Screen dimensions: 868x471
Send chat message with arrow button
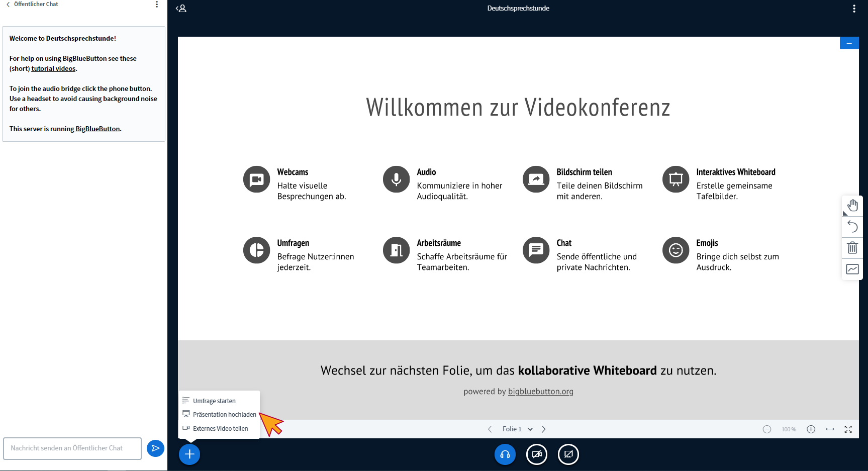155,448
